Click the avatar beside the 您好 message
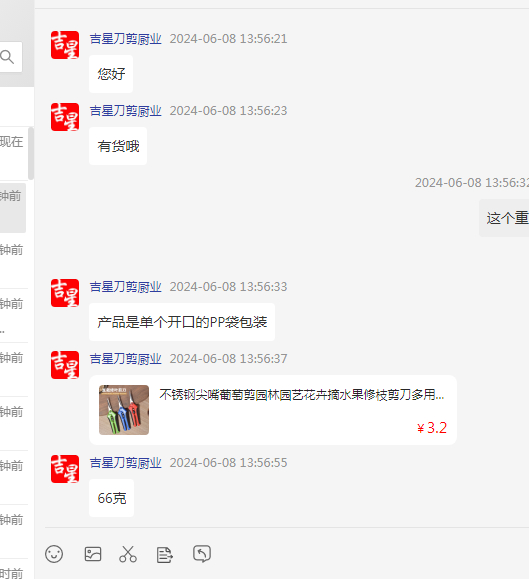Viewport: 529px width, 579px height. pos(65,45)
